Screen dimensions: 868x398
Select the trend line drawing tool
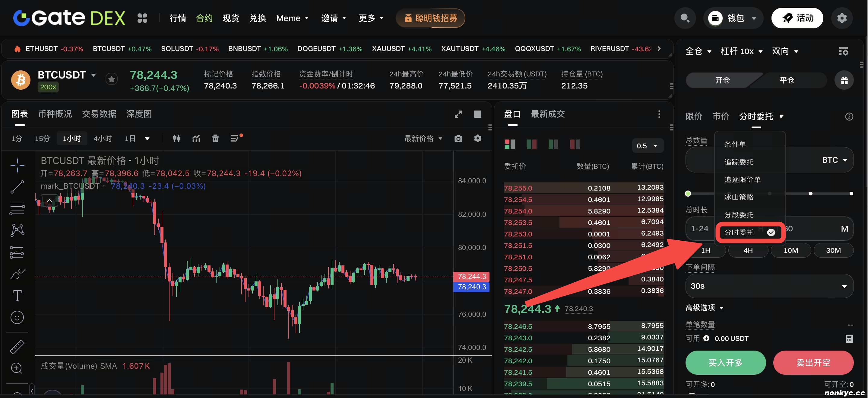pyautogui.click(x=17, y=187)
